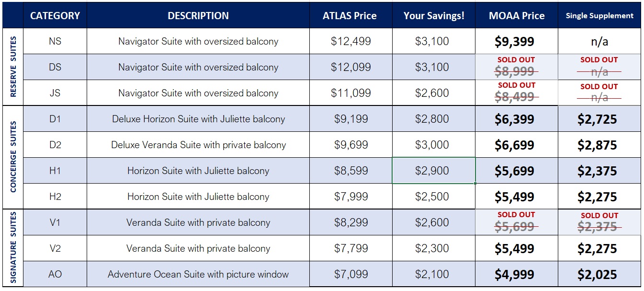The height and width of the screenshot is (291, 644).
Task: Click the Your Savings! header cell
Action: [434, 15]
